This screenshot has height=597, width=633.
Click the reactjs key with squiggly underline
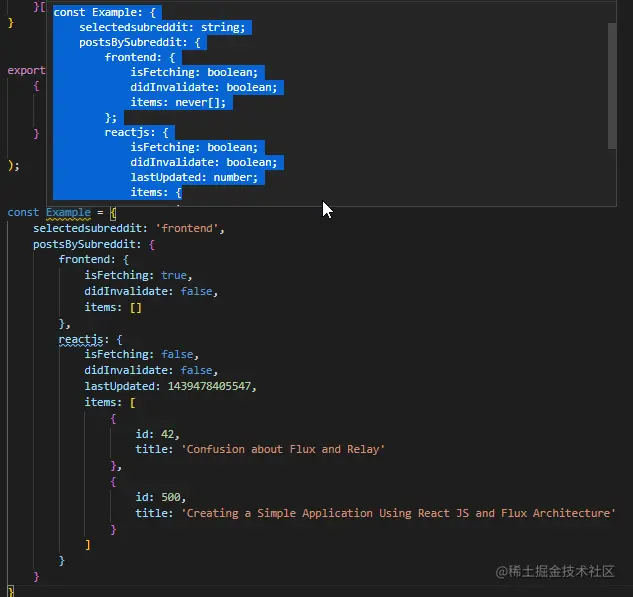81,339
